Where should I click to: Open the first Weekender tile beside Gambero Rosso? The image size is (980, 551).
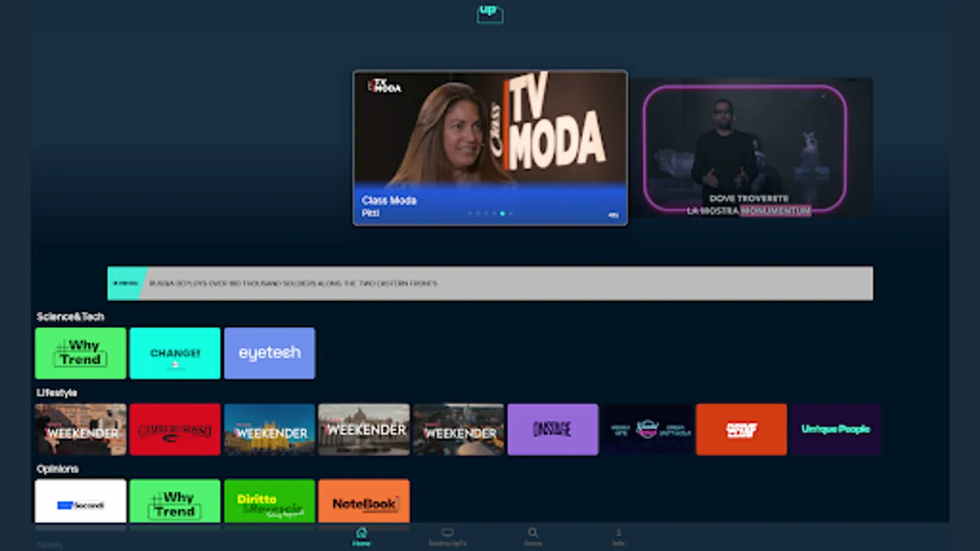pyautogui.click(x=80, y=429)
